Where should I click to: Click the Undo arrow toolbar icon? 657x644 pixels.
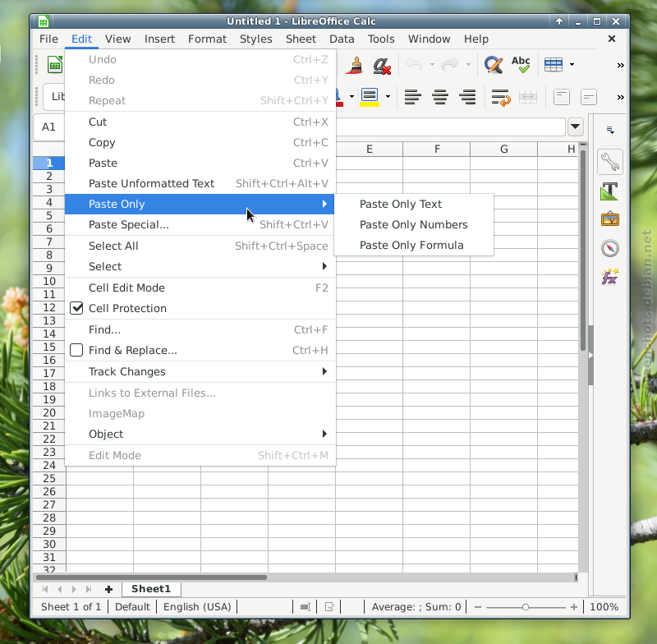click(414, 65)
